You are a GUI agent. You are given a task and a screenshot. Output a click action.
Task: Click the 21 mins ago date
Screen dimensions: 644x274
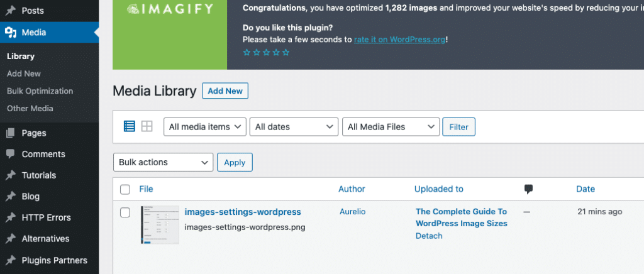(x=599, y=212)
